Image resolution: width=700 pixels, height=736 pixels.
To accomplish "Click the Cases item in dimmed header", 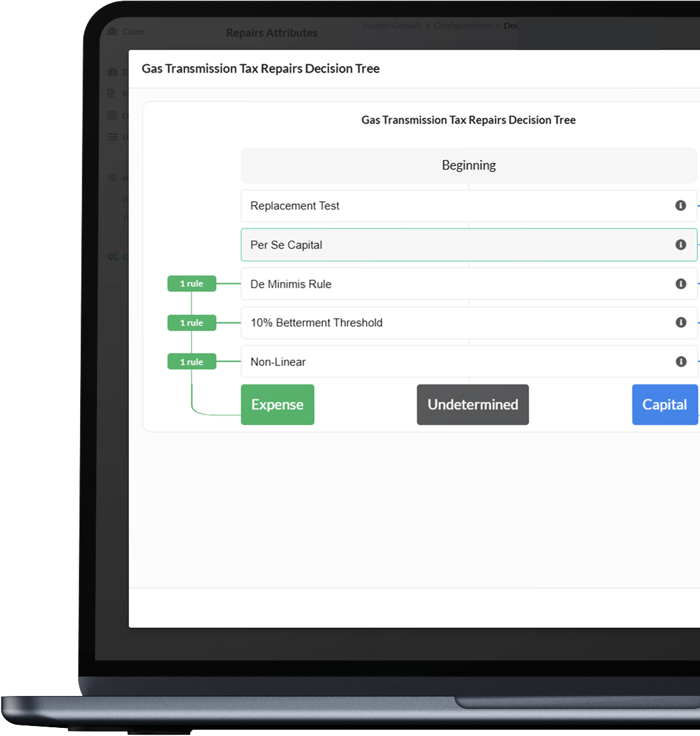I will tap(127, 31).
